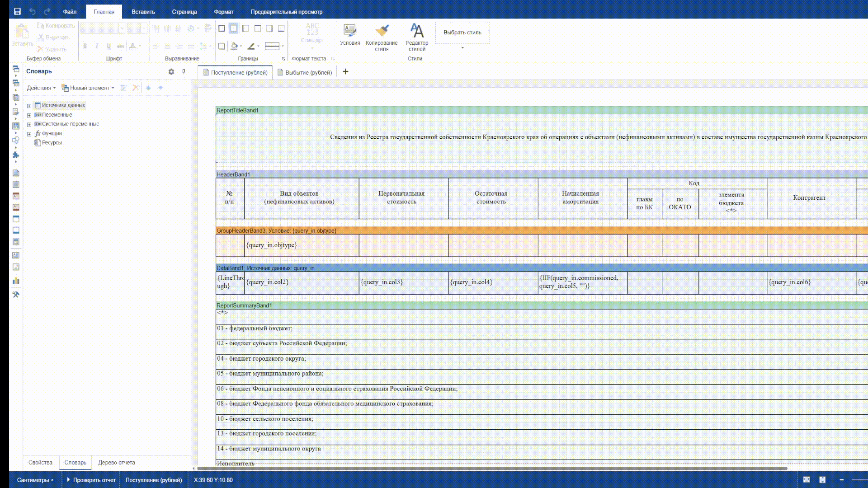The height and width of the screenshot is (488, 868).
Task: Select the Page Header band icon in sidebar
Action: point(16,196)
